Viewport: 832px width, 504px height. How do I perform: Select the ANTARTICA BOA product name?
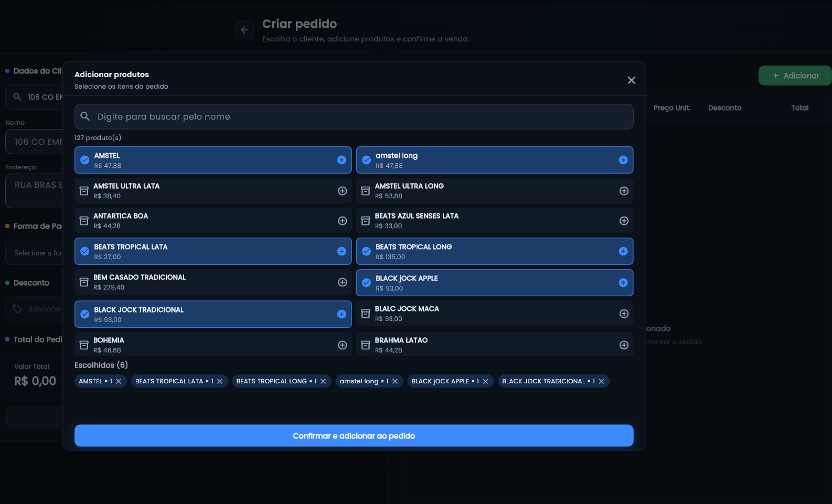click(121, 216)
